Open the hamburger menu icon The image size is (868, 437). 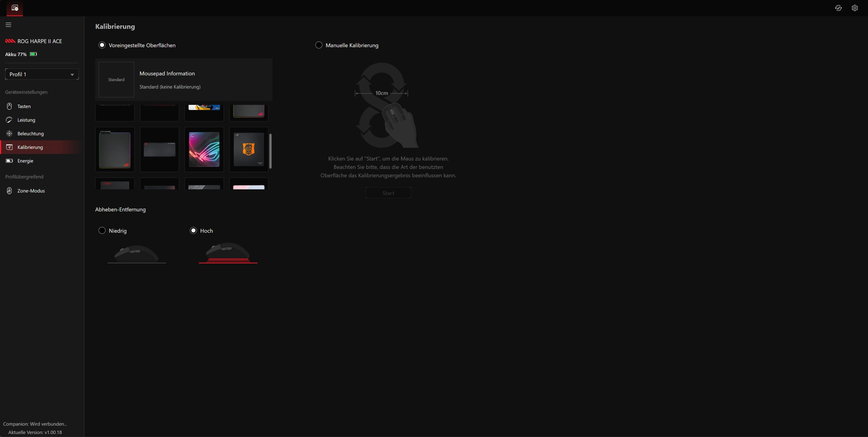pyautogui.click(x=8, y=25)
